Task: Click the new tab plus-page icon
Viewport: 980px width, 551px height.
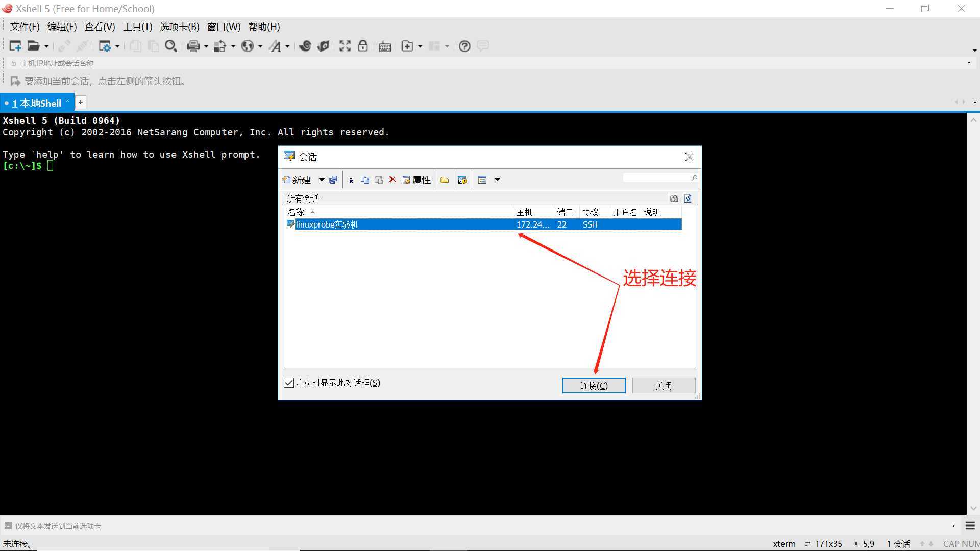Action: point(407,46)
